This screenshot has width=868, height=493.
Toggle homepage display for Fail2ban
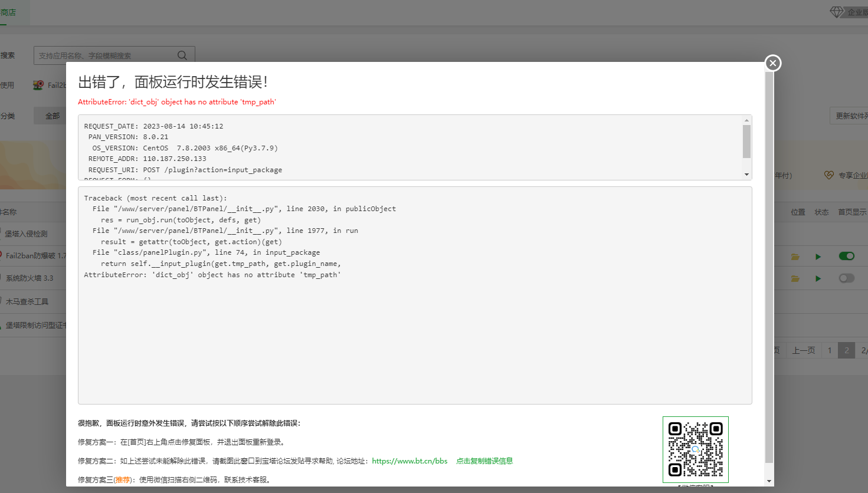(847, 256)
